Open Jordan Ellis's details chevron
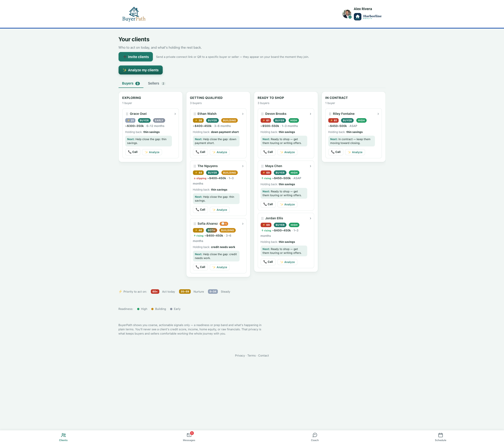504x444 pixels. [310, 219]
